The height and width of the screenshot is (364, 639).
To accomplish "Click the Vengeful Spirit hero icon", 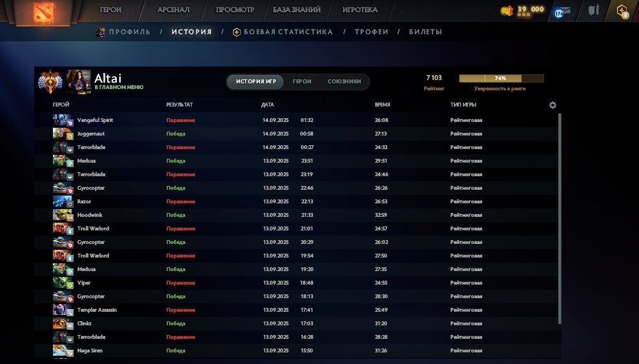I will [63, 120].
